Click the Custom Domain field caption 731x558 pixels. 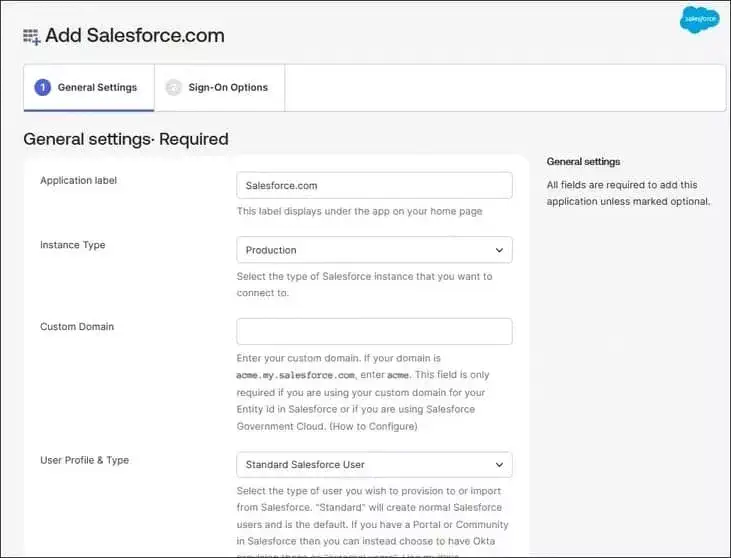tap(76, 326)
